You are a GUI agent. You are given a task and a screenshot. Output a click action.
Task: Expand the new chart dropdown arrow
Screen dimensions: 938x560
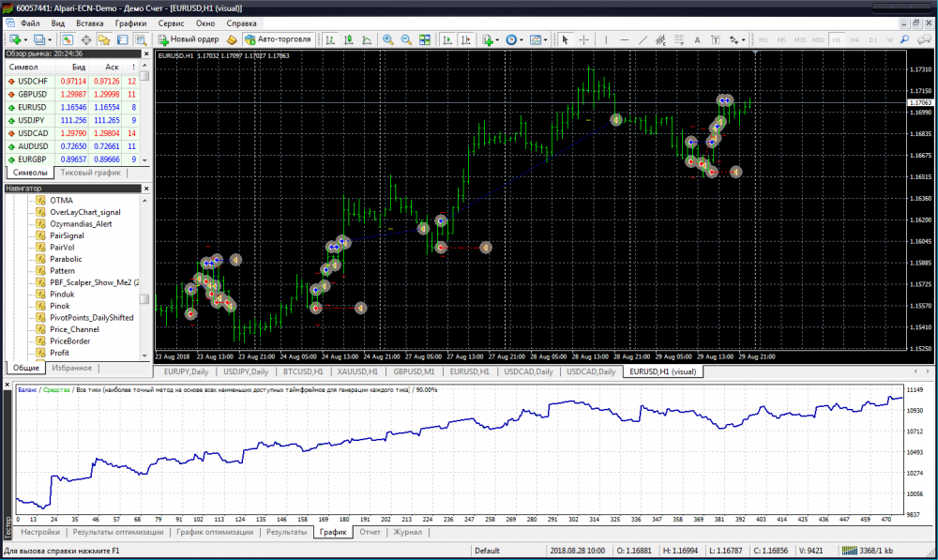[25, 40]
